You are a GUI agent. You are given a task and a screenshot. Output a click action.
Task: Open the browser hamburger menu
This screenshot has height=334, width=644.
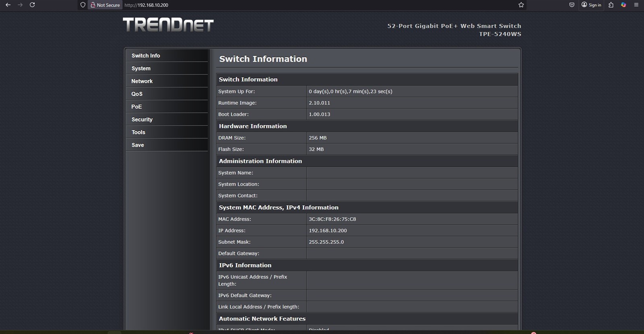pos(636,5)
